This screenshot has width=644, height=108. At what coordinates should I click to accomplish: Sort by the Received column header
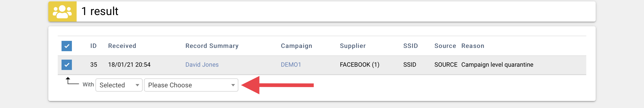click(122, 46)
